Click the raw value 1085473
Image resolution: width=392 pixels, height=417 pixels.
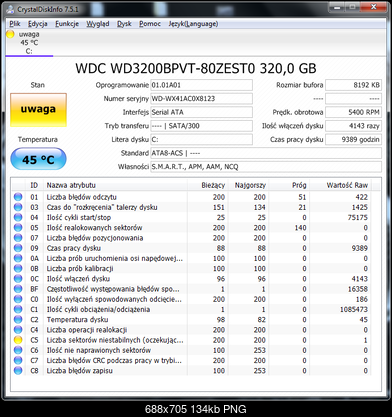pyautogui.click(x=354, y=309)
